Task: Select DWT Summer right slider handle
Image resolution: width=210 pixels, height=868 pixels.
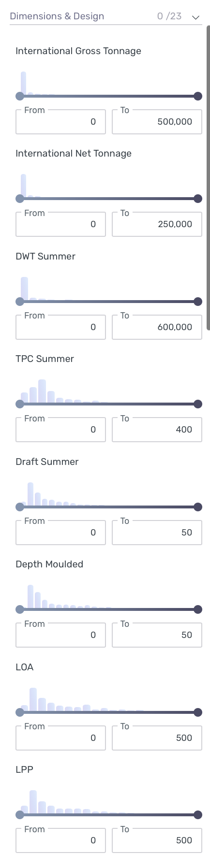Action: tap(198, 302)
